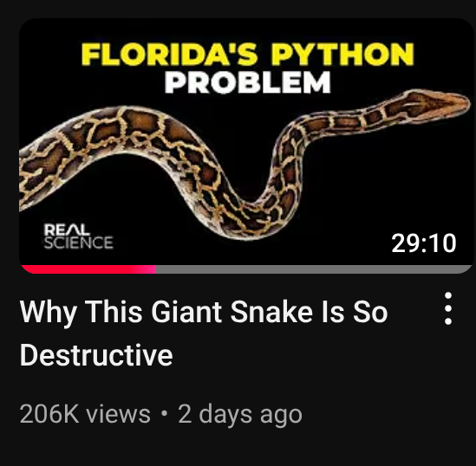
Task: Click the dot separator between views and date
Action: pyautogui.click(x=164, y=413)
